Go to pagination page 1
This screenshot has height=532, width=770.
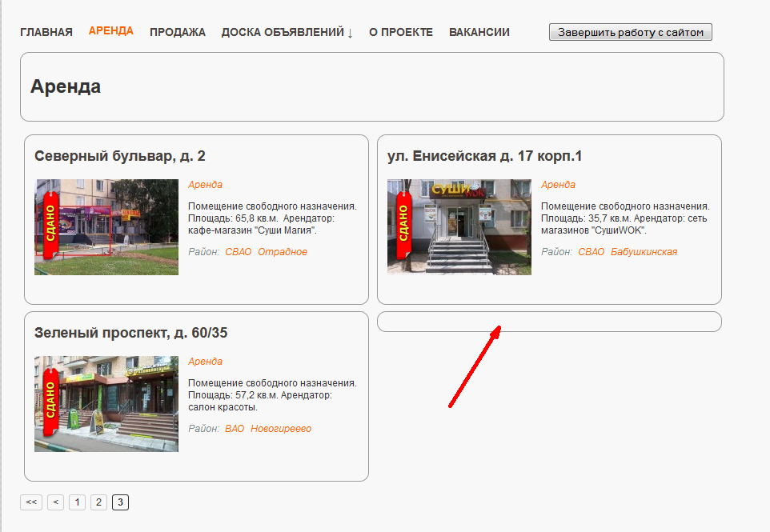pyautogui.click(x=77, y=502)
